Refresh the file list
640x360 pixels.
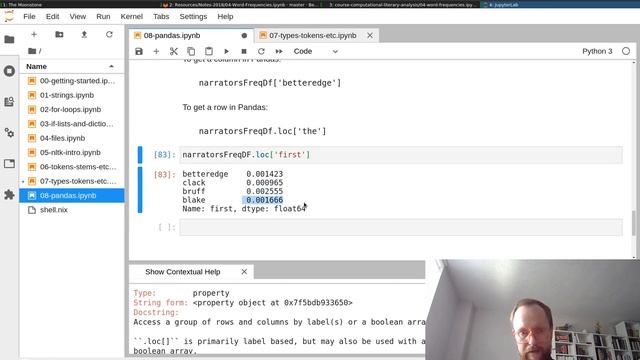(x=109, y=35)
